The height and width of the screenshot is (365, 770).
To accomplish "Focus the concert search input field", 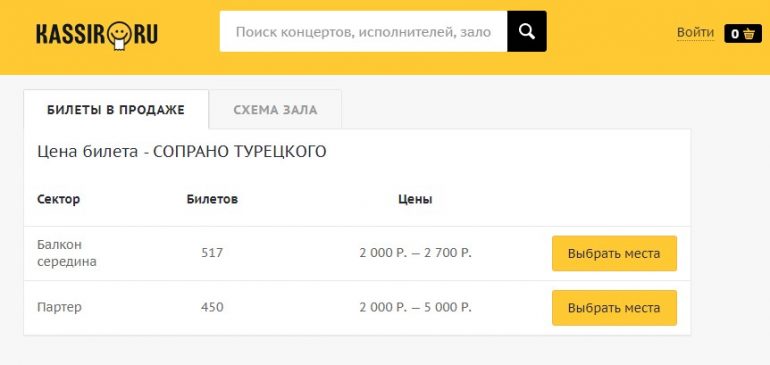I will click(x=363, y=31).
